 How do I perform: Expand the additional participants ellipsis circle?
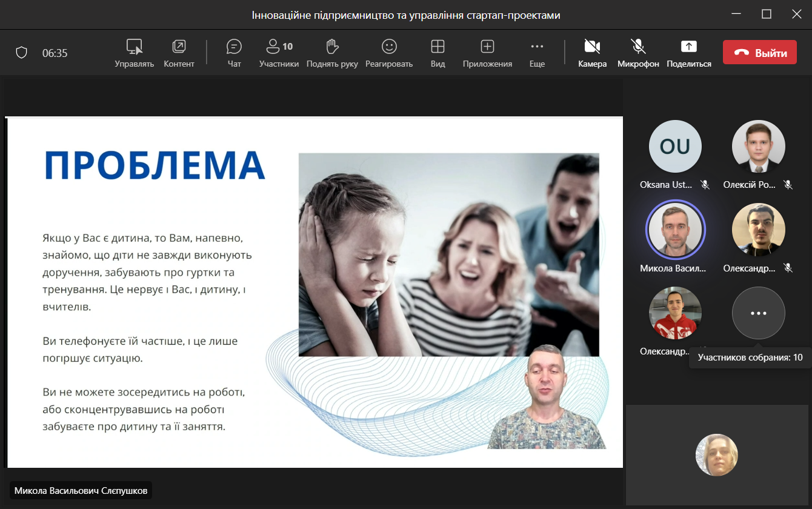[758, 313]
